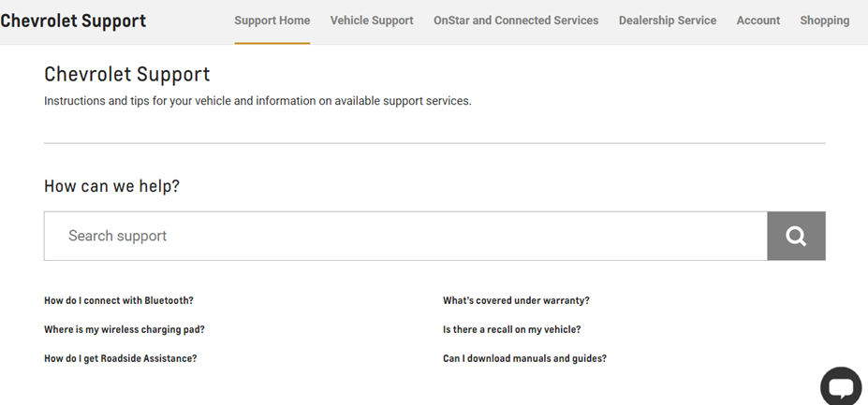Click the Search support text field
Image resolution: width=868 pixels, height=405 pixels.
click(x=405, y=236)
